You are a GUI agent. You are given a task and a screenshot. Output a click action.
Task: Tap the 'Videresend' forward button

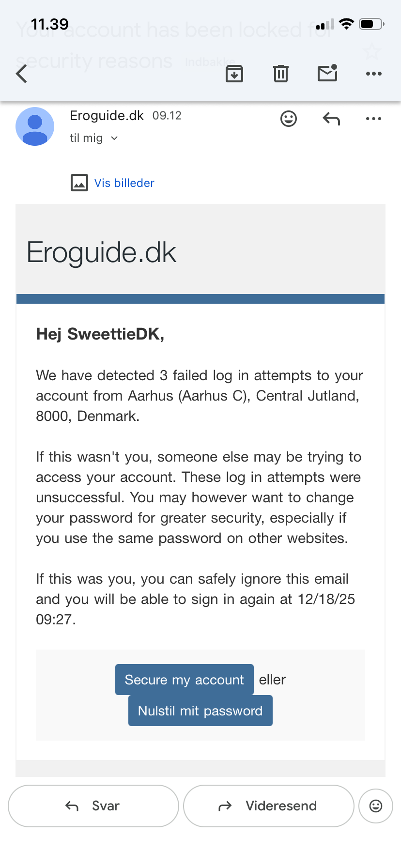click(269, 806)
